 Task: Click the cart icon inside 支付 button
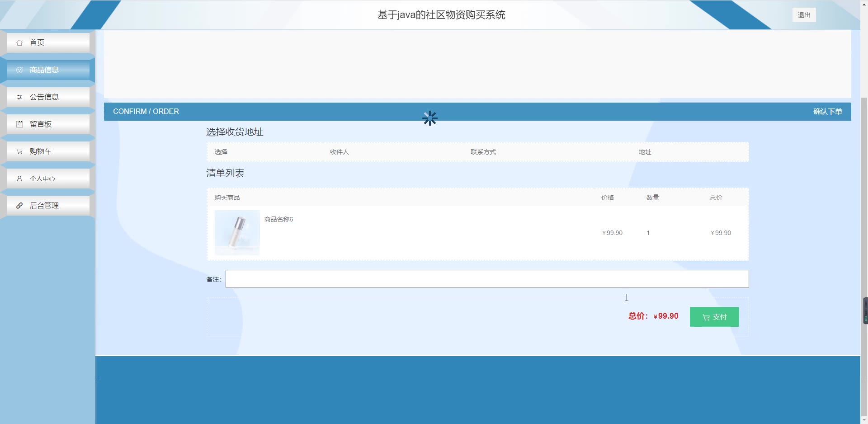[706, 317]
